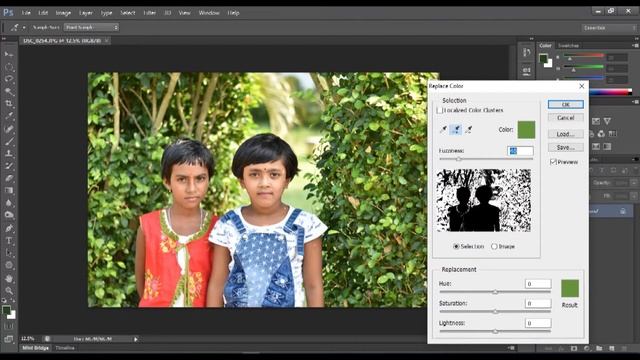Screen dimensions: 640x360
Task: Toggle Quick Mask mode in toolbox
Action: coord(9,327)
